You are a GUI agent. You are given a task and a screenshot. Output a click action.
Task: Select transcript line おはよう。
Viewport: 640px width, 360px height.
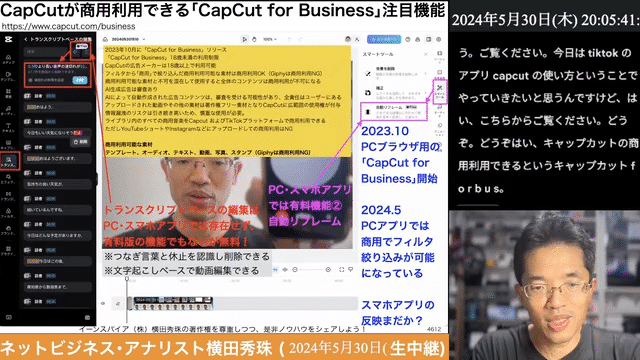tap(57, 107)
